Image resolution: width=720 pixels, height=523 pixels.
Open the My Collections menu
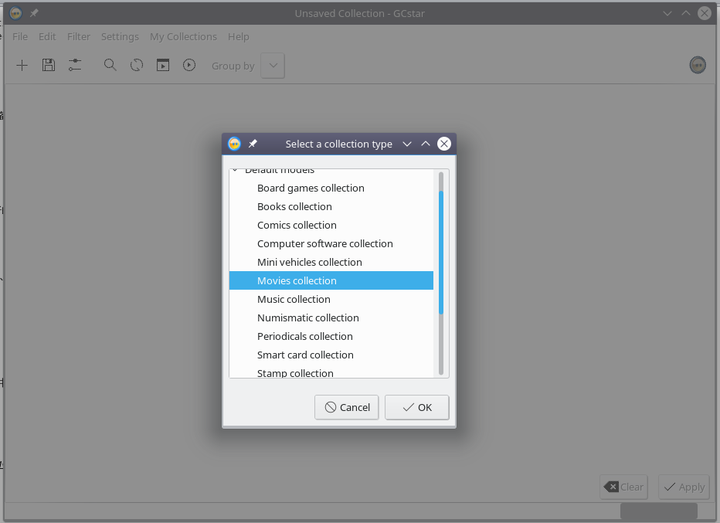click(183, 37)
